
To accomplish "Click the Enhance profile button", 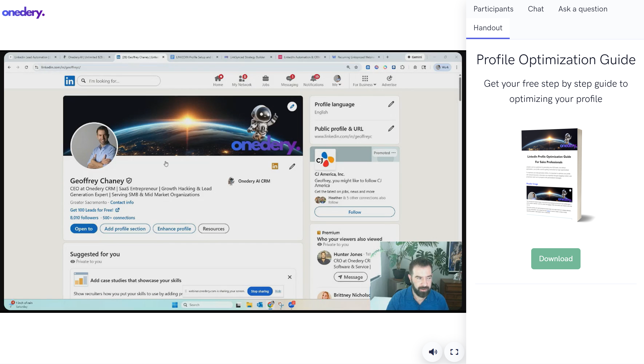I will point(174,229).
